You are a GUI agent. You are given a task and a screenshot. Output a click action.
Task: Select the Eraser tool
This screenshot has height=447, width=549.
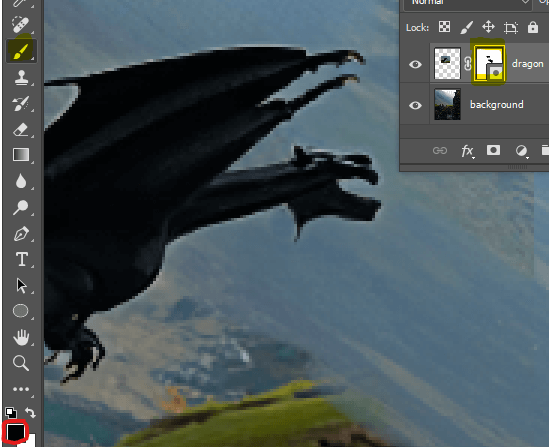(x=21, y=130)
